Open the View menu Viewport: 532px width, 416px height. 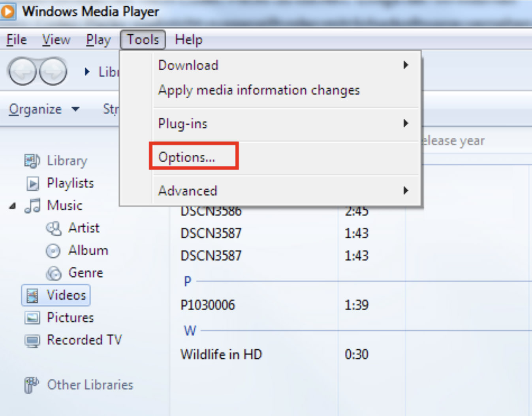click(x=56, y=39)
